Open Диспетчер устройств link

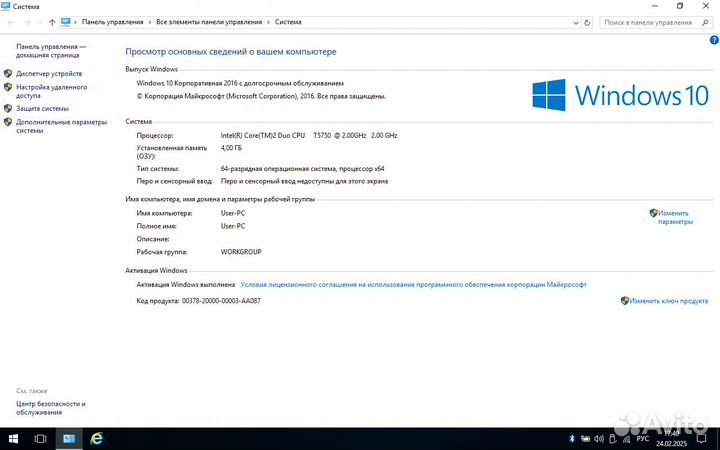point(49,73)
